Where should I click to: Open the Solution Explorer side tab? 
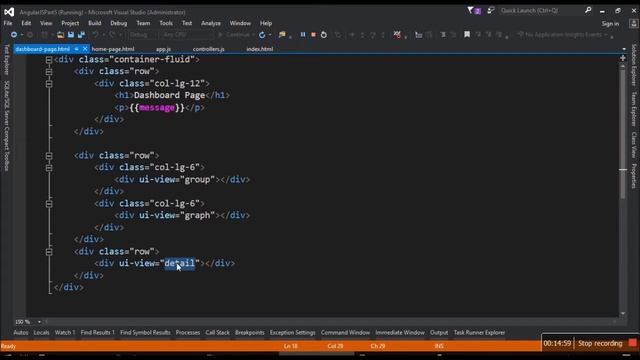634,65
